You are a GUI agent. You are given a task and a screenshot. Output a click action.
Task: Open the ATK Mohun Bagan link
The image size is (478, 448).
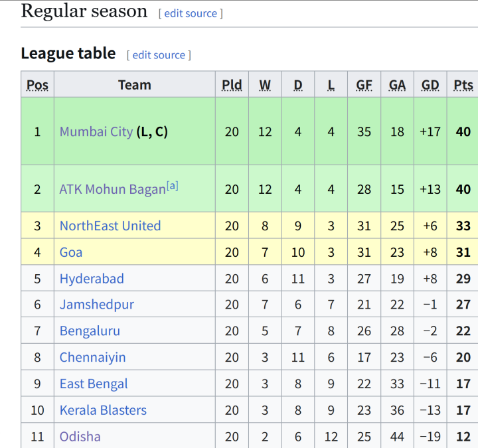pos(112,189)
